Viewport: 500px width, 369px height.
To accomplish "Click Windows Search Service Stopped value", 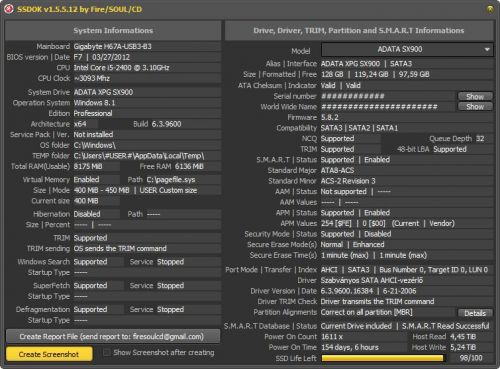I will pyautogui.click(x=170, y=262).
